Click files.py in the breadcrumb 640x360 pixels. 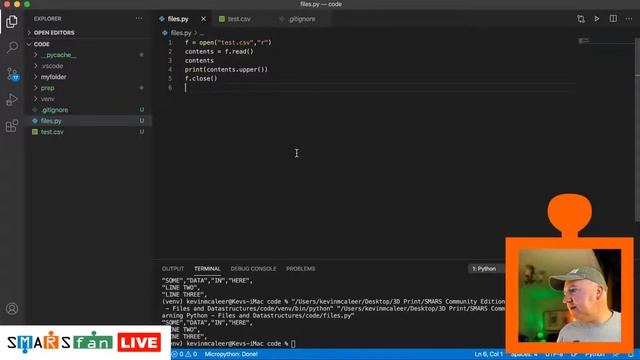pos(181,33)
